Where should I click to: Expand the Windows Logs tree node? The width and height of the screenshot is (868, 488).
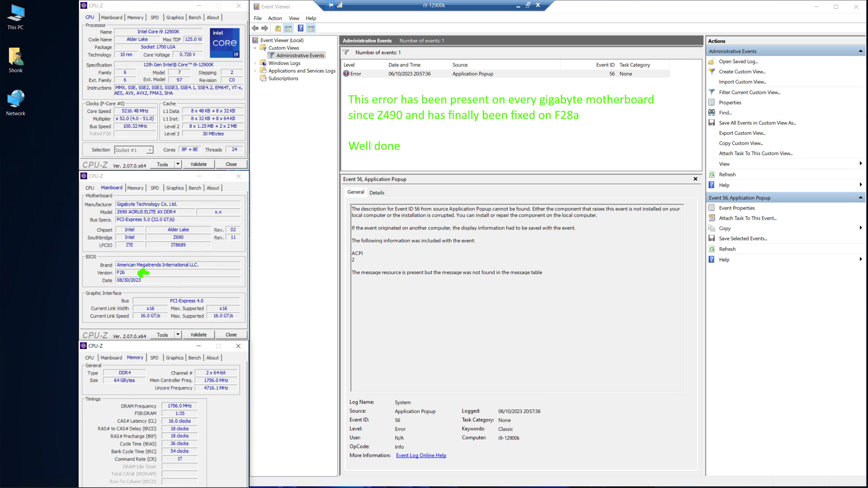[x=255, y=63]
